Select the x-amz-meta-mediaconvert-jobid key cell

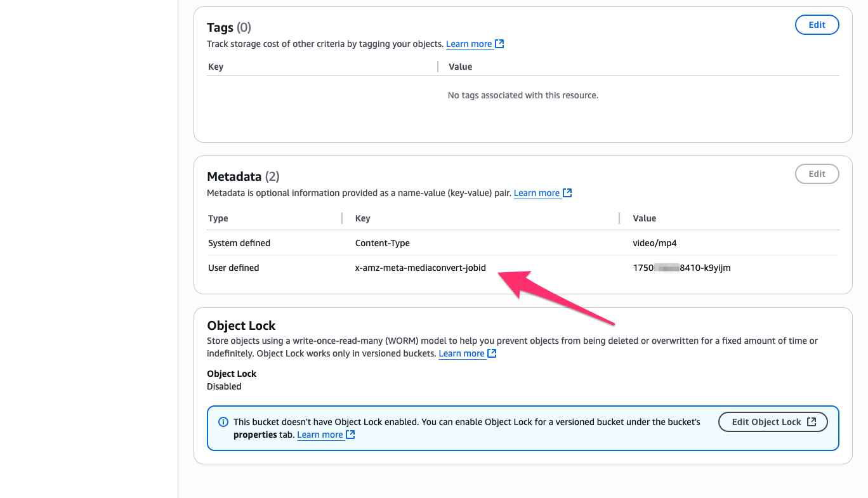(421, 268)
